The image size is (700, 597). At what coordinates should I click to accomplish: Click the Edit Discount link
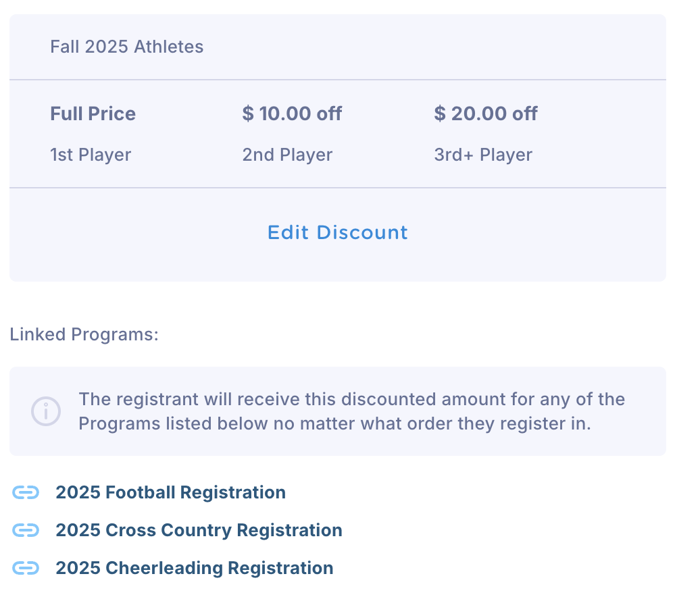tap(337, 233)
